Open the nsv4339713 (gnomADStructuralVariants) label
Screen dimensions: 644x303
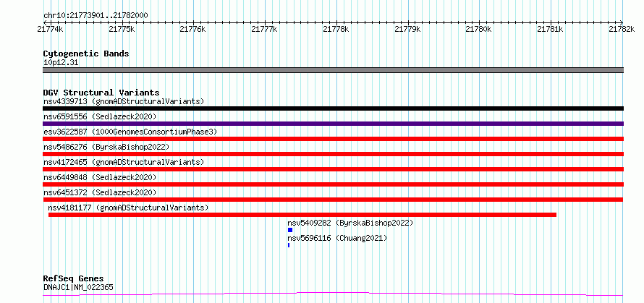[124, 101]
